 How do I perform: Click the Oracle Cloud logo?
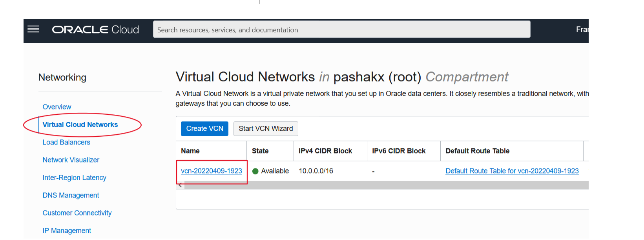point(95,30)
